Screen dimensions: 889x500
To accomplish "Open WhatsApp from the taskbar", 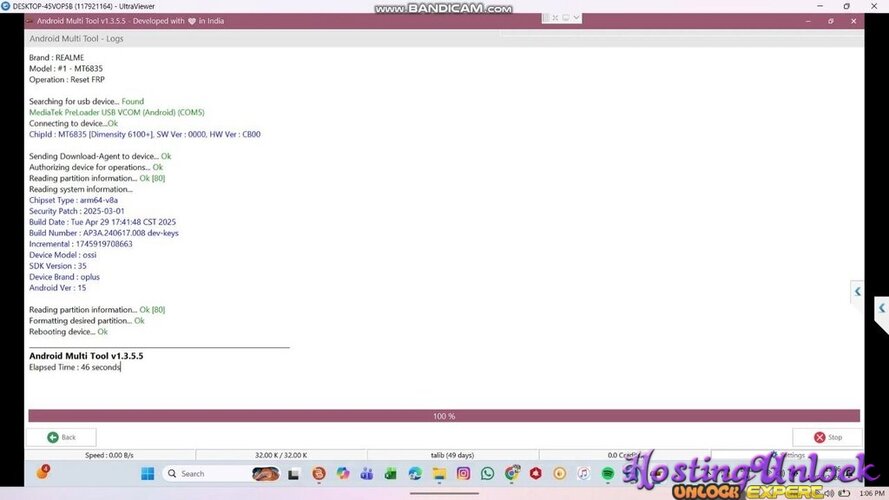I will (487, 473).
